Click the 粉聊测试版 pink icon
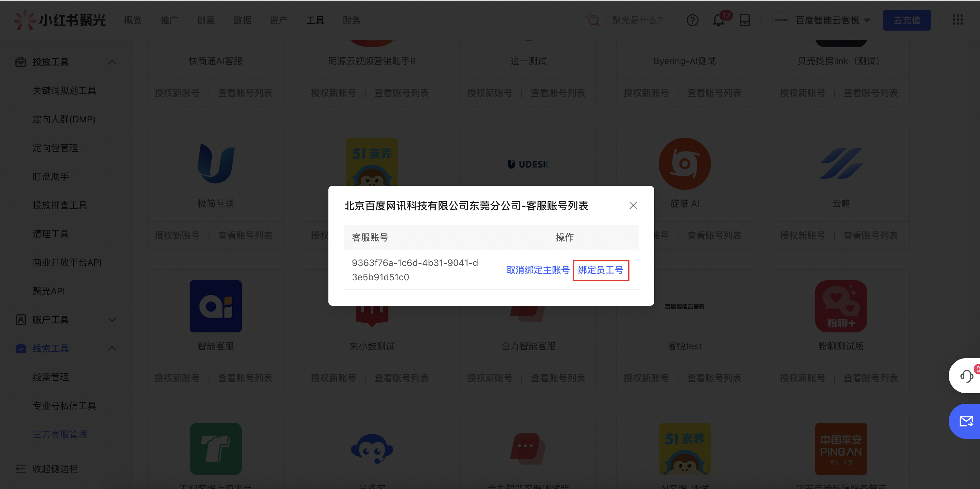This screenshot has width=980, height=489. pyautogui.click(x=841, y=306)
